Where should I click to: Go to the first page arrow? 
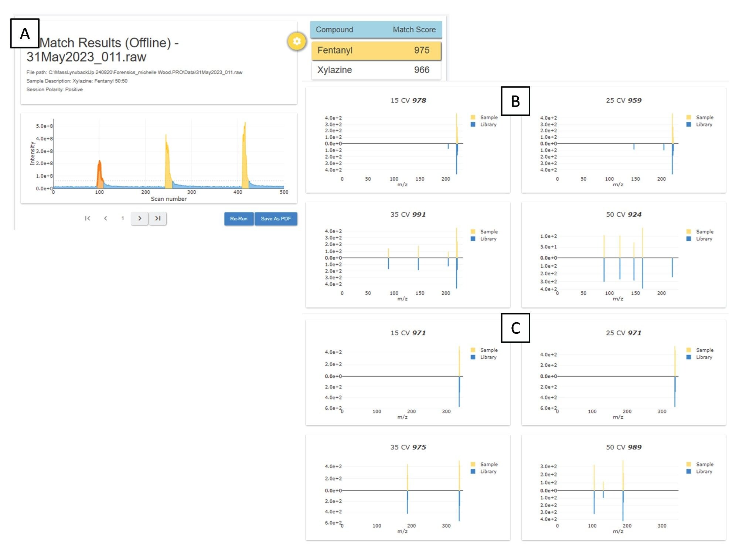(88, 218)
